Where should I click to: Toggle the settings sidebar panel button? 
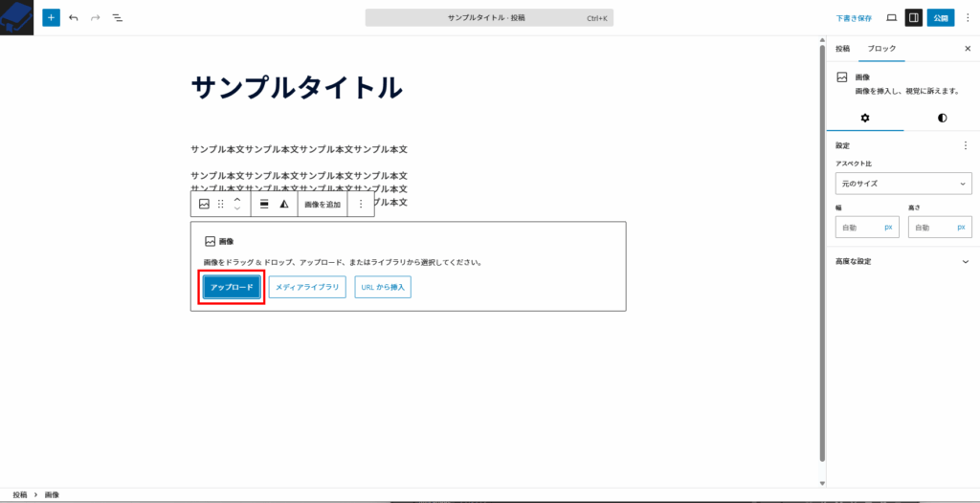tap(914, 17)
